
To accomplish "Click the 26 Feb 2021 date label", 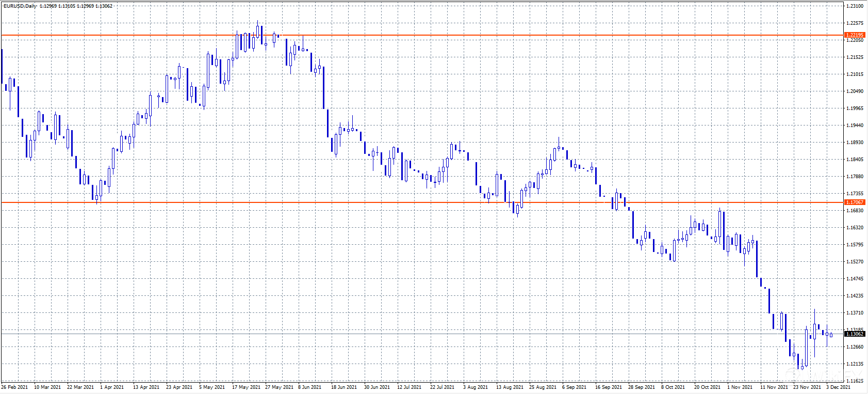I will tap(15, 387).
